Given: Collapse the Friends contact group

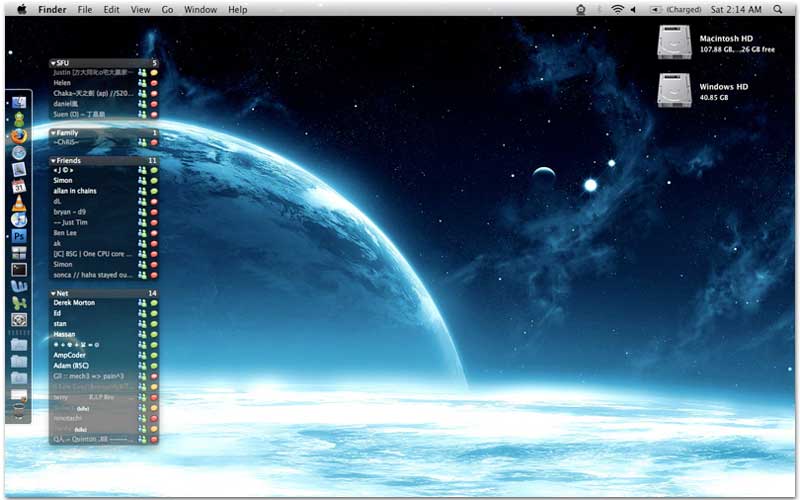Looking at the screenshot, I should pyautogui.click(x=53, y=160).
